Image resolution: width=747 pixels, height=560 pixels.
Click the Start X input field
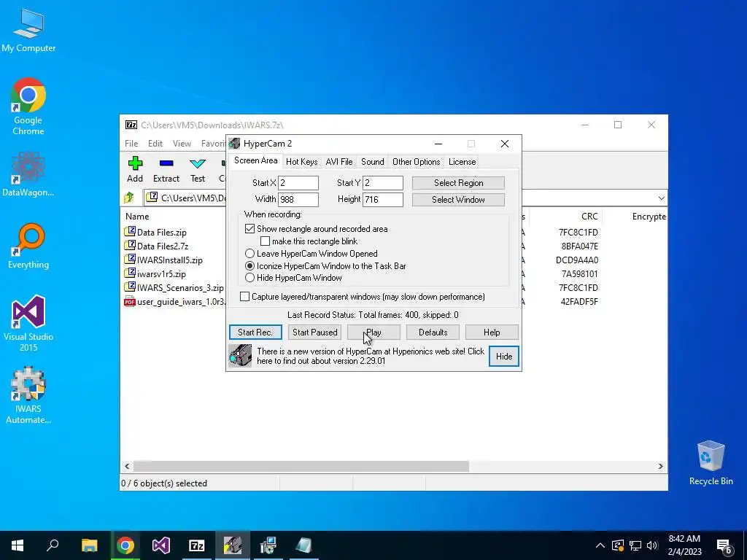298,183
